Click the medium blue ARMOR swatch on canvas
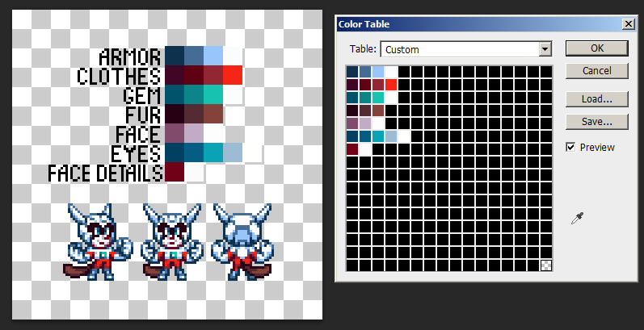 194,56
